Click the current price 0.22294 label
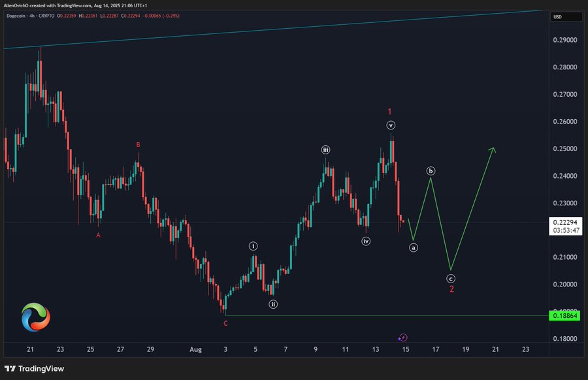This screenshot has height=380, width=588. pos(566,222)
